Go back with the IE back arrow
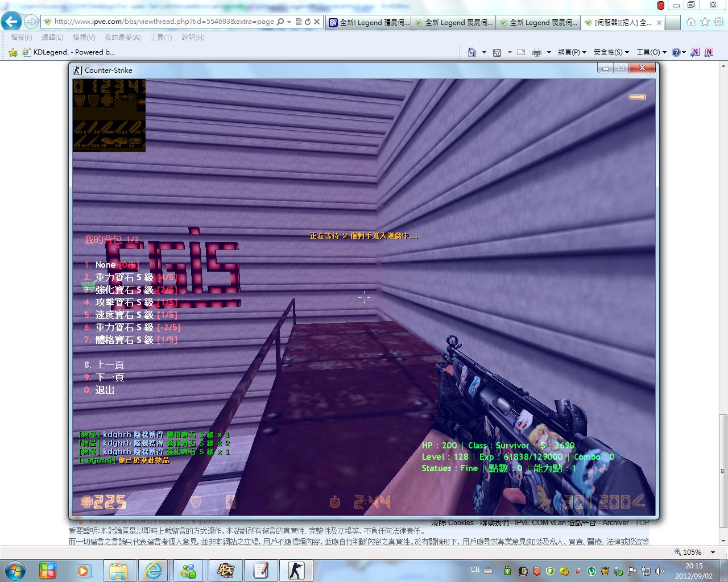Viewport: 728px width, 582px height. pos(11,22)
